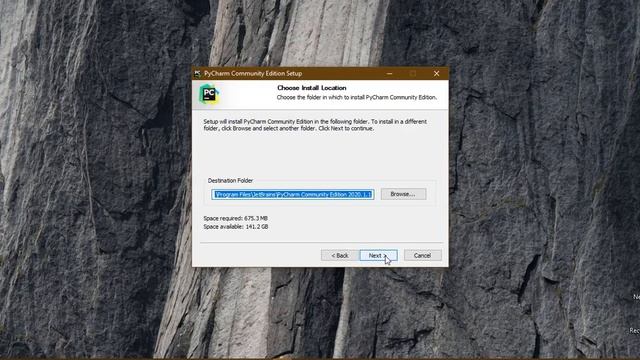
Task: Click the Next button in setup
Action: pos(378,256)
